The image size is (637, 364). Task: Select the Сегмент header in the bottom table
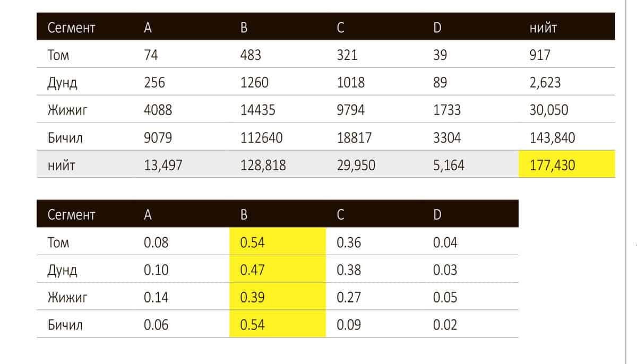(71, 215)
